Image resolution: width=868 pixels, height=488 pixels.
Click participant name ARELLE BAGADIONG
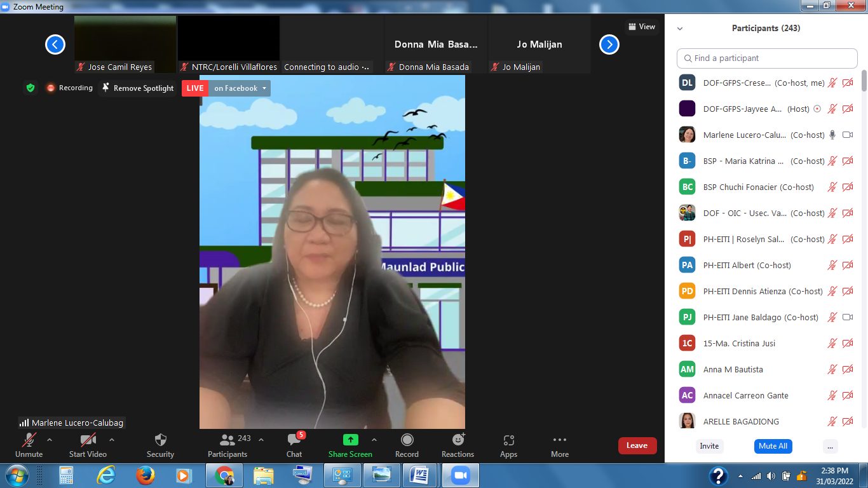tap(741, 421)
